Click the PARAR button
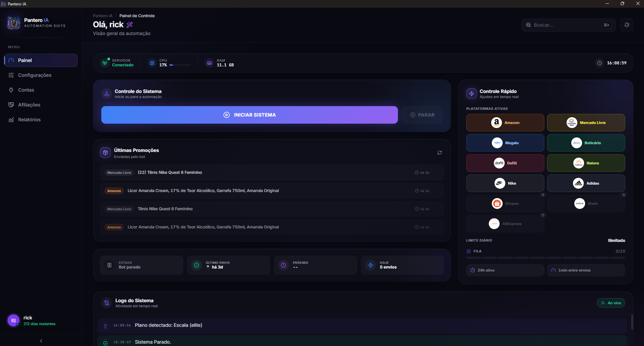644x346 pixels. 422,115
